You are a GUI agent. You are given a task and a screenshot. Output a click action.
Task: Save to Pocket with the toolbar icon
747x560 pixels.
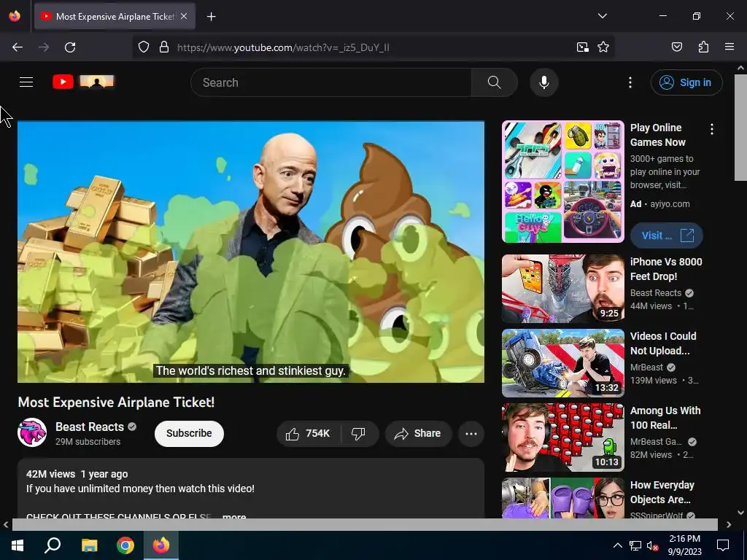click(676, 47)
